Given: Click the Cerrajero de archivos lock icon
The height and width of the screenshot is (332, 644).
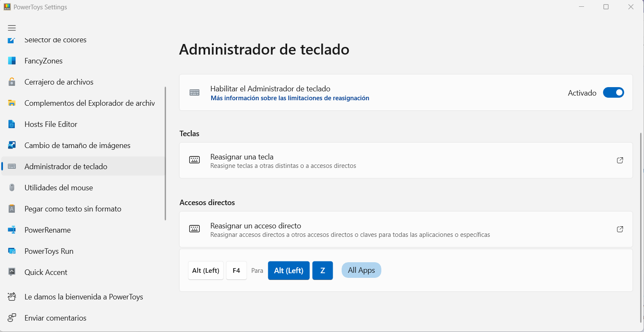Looking at the screenshot, I should pos(12,82).
